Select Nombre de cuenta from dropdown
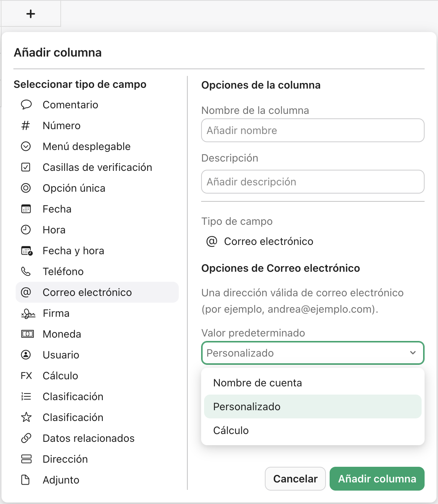 pyautogui.click(x=257, y=382)
